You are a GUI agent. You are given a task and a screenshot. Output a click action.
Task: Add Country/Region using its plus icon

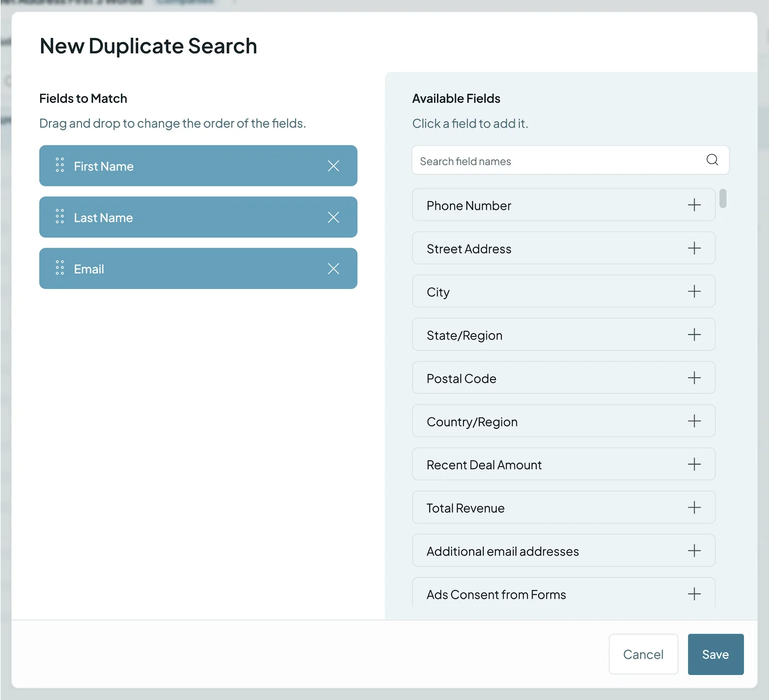(x=694, y=421)
